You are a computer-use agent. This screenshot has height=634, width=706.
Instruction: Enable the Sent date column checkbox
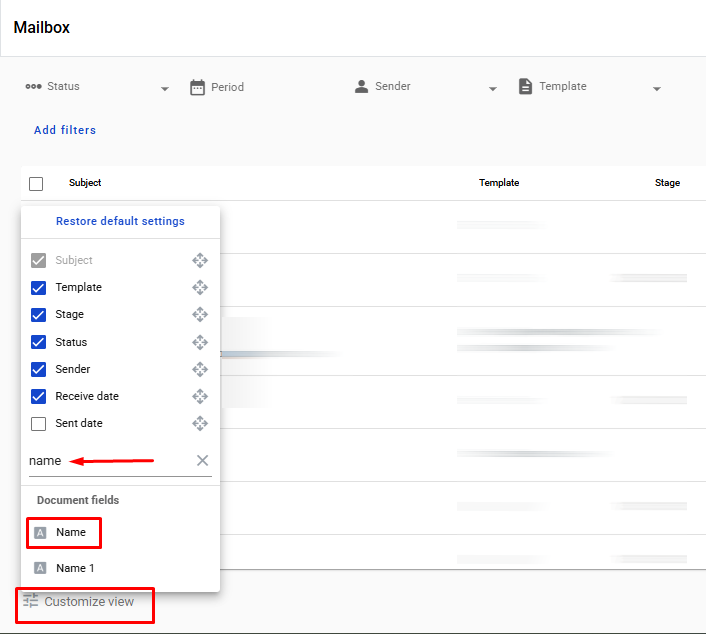(39, 424)
